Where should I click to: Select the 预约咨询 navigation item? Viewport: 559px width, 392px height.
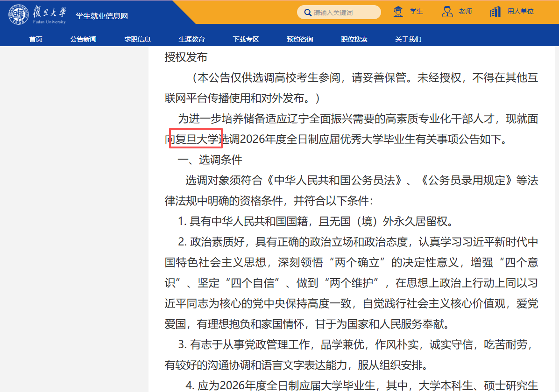coord(300,39)
